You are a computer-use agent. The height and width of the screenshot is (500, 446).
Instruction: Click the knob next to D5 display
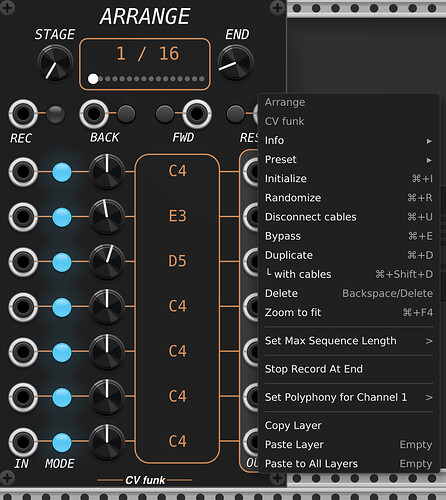coord(107,262)
